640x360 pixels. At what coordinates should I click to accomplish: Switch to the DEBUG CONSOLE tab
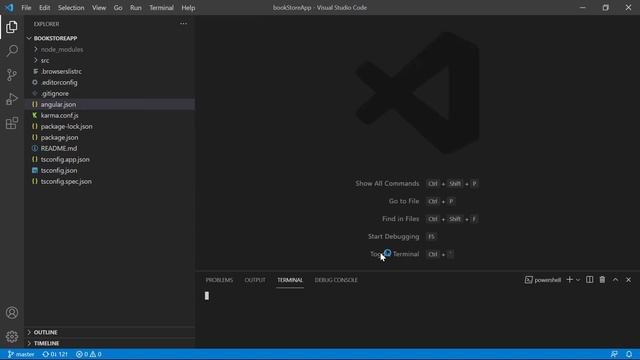point(336,280)
